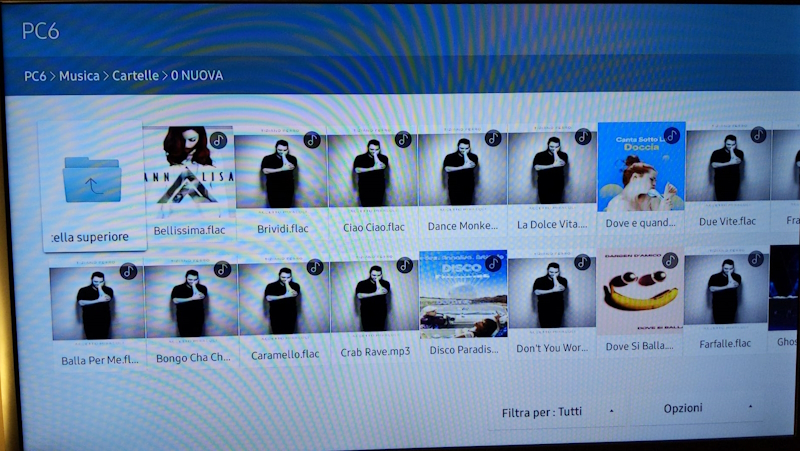Click music note badge on Brividi.flac

[x=312, y=140]
